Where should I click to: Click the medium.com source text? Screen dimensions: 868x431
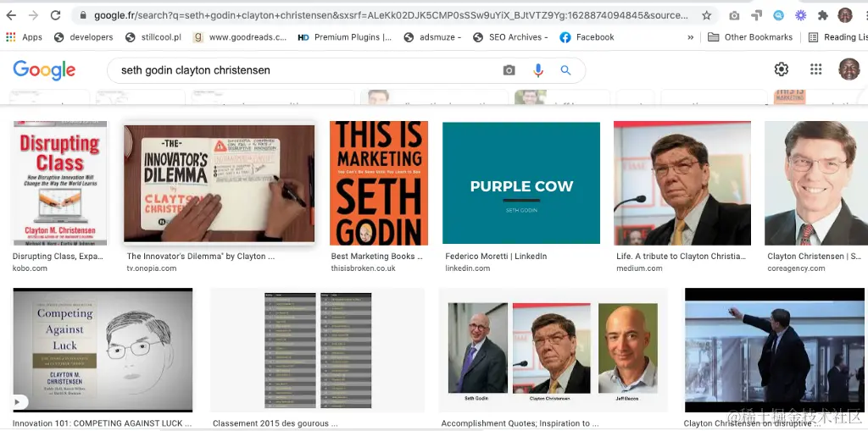pyautogui.click(x=639, y=268)
